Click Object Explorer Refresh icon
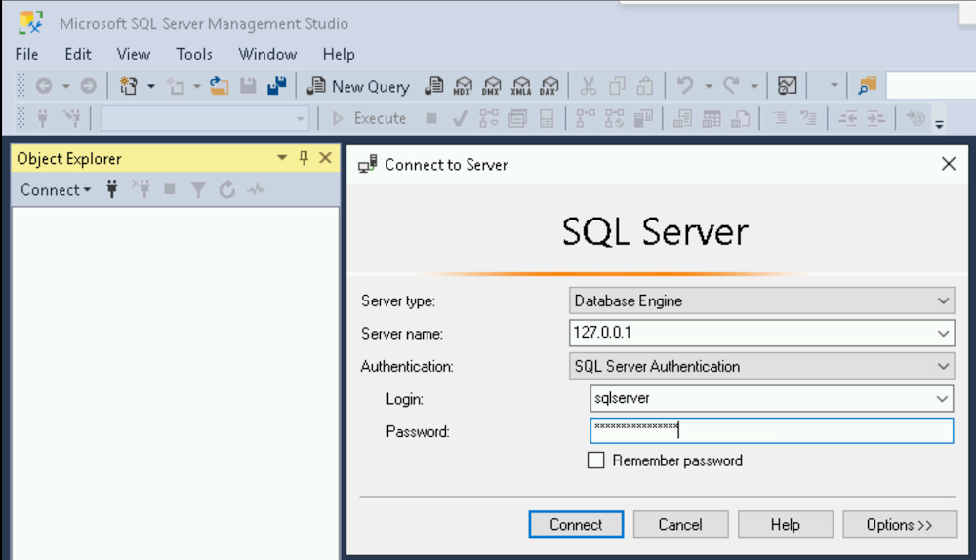The width and height of the screenshot is (976, 560). pyautogui.click(x=226, y=189)
